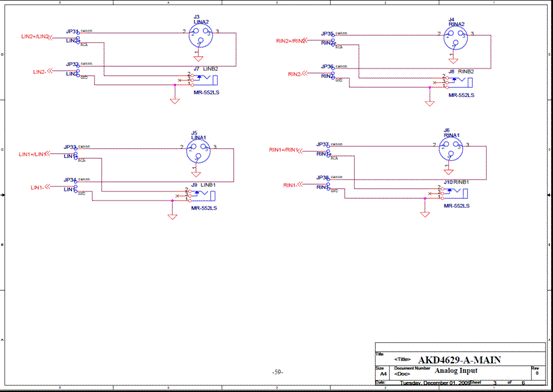Pick the J10 RINB1 jack symbol
The image size is (553, 392).
point(454,193)
